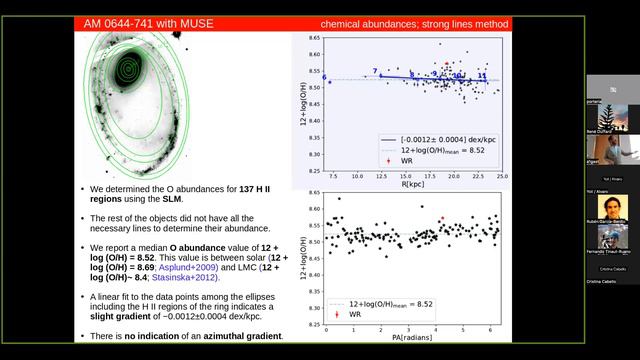The image size is (640, 360).
Task: Click the blue label 11 in upper plot
Action: pos(482,76)
